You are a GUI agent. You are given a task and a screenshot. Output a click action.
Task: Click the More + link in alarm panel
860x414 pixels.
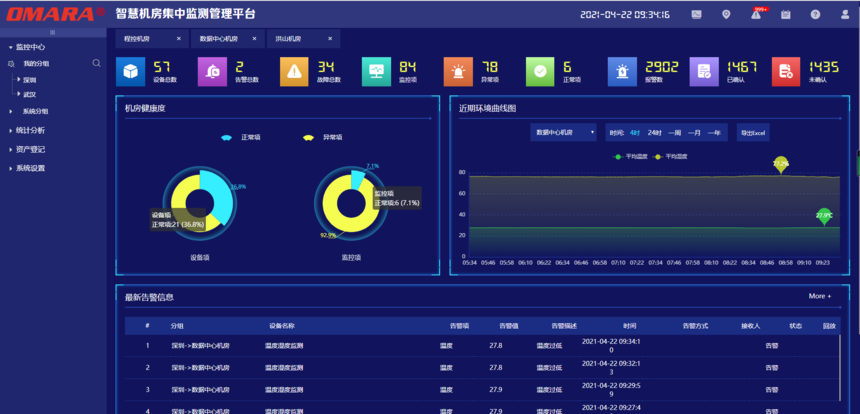819,296
